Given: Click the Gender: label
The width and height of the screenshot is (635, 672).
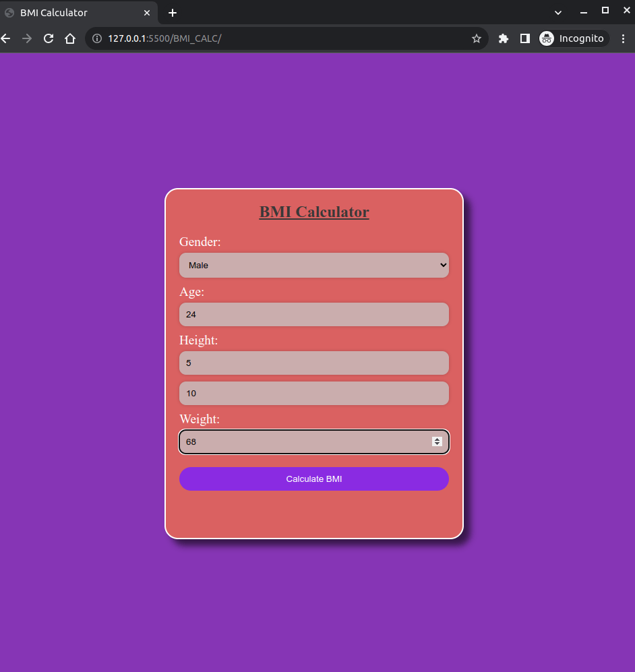Looking at the screenshot, I should (200, 242).
